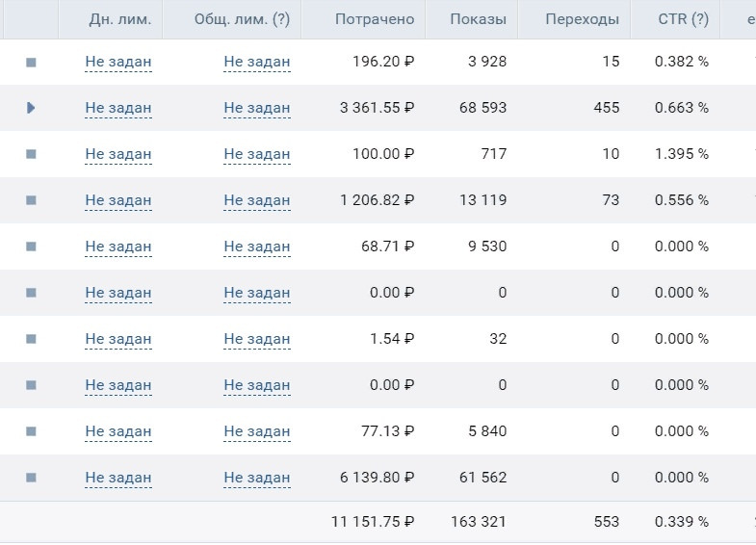Viewport: 756px width, 545px height.
Task: Open the total limit in the 77.13 ₽ row
Action: 257,431
